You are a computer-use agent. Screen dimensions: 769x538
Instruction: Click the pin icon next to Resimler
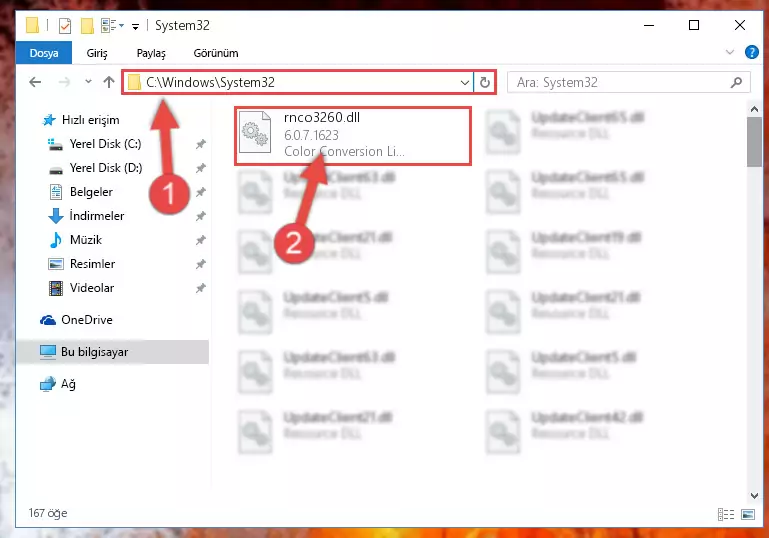201,264
